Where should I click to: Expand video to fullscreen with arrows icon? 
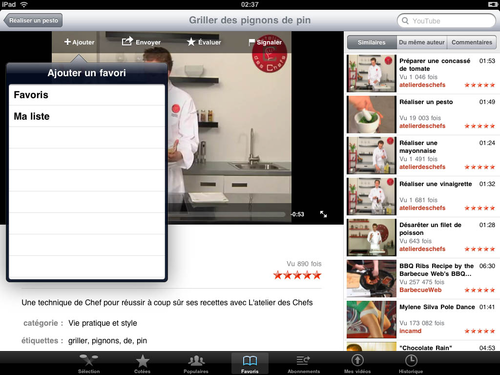coord(323,214)
